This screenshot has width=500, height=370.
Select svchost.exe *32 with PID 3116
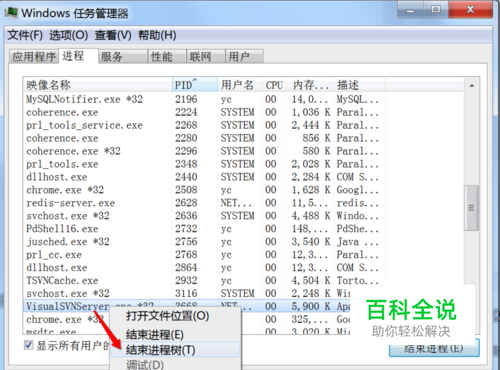pyautogui.click(x=187, y=293)
